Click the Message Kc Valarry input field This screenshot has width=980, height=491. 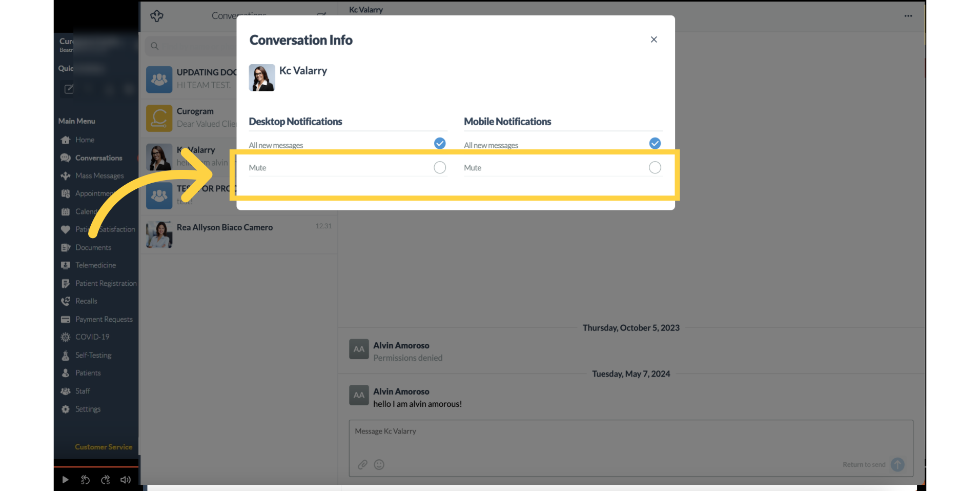(631, 448)
